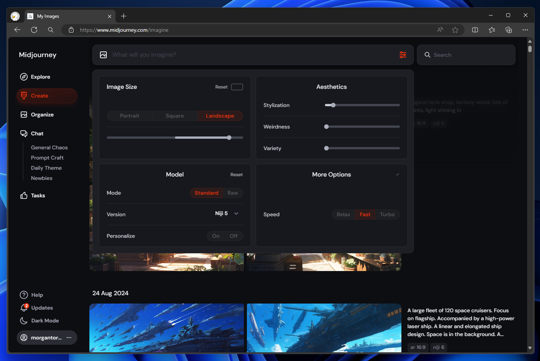Open the Organize section
Image resolution: width=540 pixels, height=361 pixels.
(37, 115)
